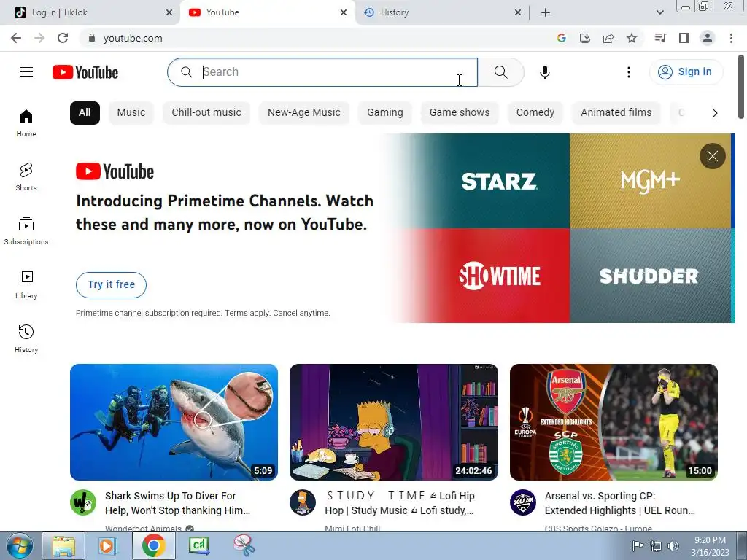Screen dimensions: 747x560
Task: Open the Chrome three-dot menu
Action: coord(731,38)
